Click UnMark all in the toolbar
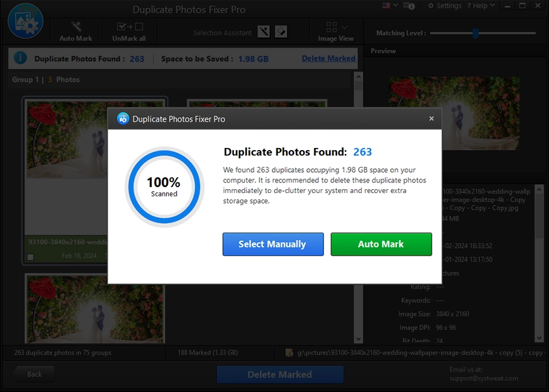549x392 pixels. coord(129,31)
